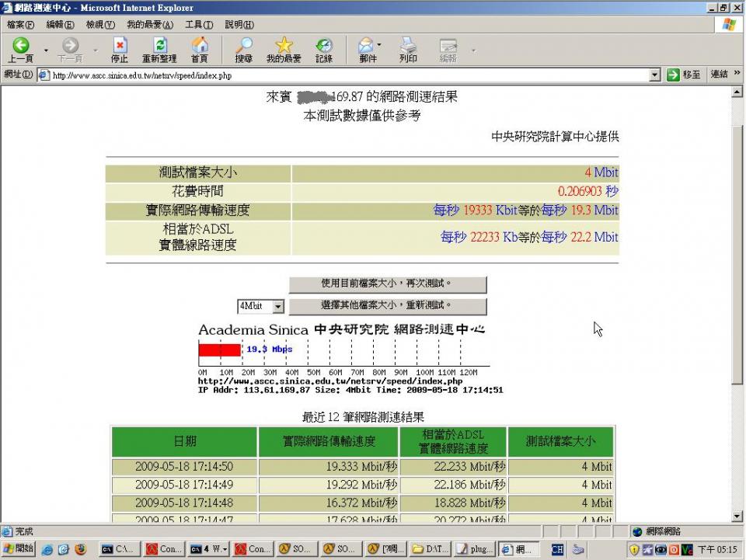The width and height of the screenshot is (746, 560).
Task: Click the Stop loading icon
Action: (120, 47)
